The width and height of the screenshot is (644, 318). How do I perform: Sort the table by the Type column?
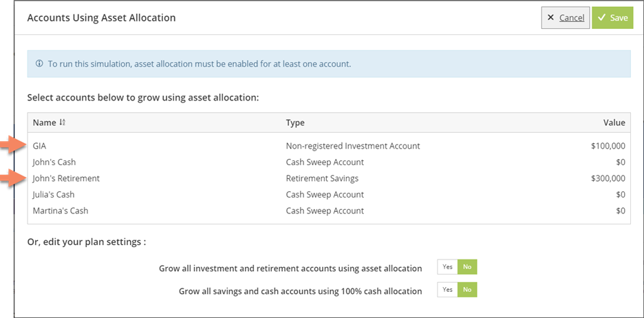click(295, 123)
